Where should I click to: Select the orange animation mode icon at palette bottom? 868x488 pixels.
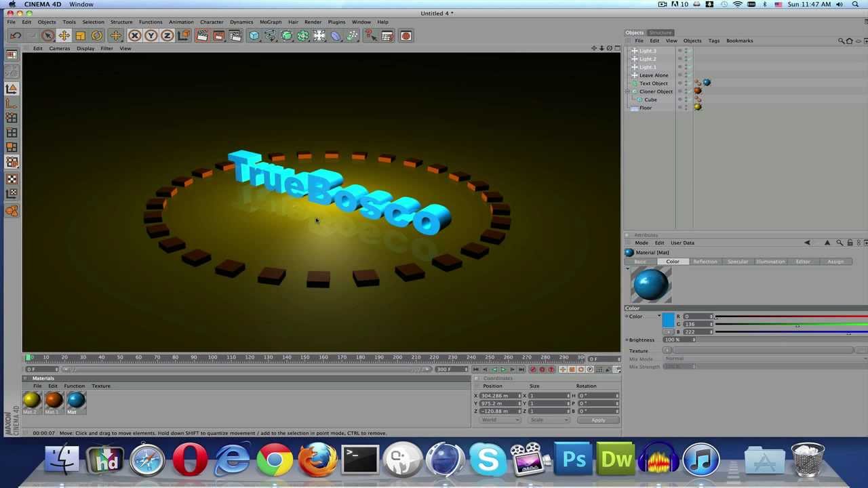[x=12, y=211]
